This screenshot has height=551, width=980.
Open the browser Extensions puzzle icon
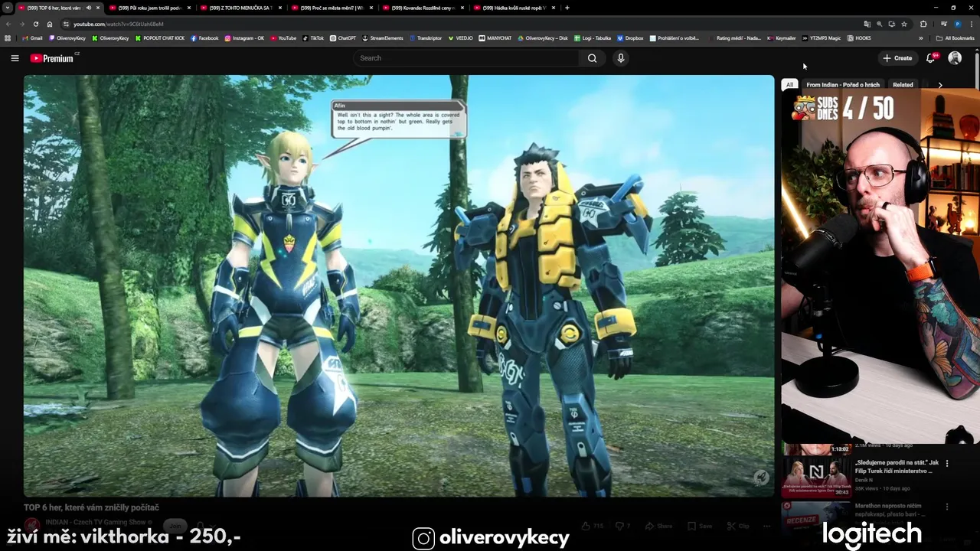(x=923, y=24)
